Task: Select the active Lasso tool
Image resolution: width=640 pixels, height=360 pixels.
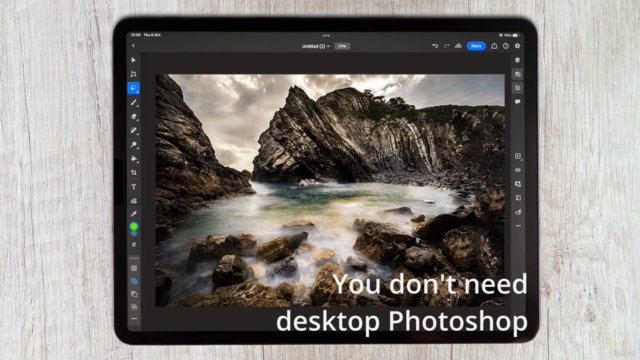Action: (x=133, y=88)
